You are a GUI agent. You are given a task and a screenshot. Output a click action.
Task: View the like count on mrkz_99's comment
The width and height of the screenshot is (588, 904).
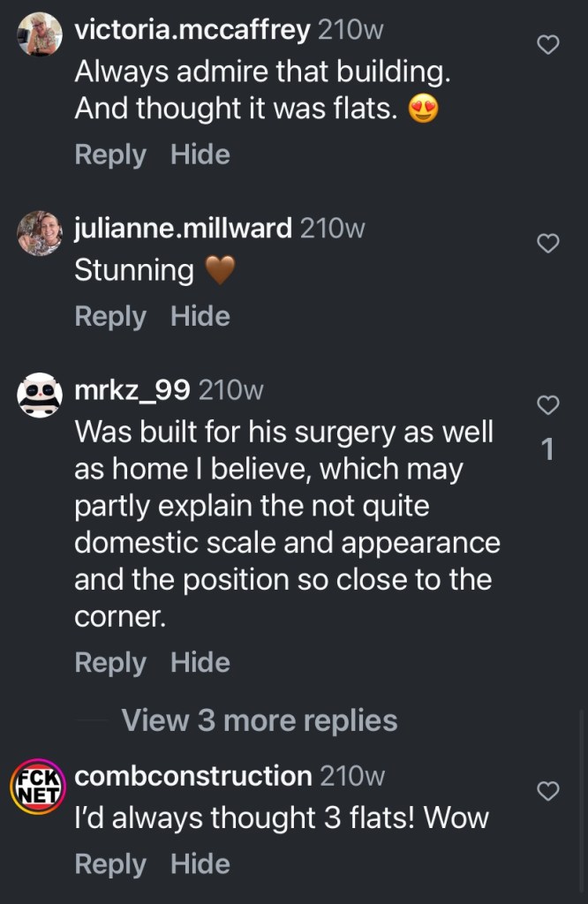click(547, 450)
